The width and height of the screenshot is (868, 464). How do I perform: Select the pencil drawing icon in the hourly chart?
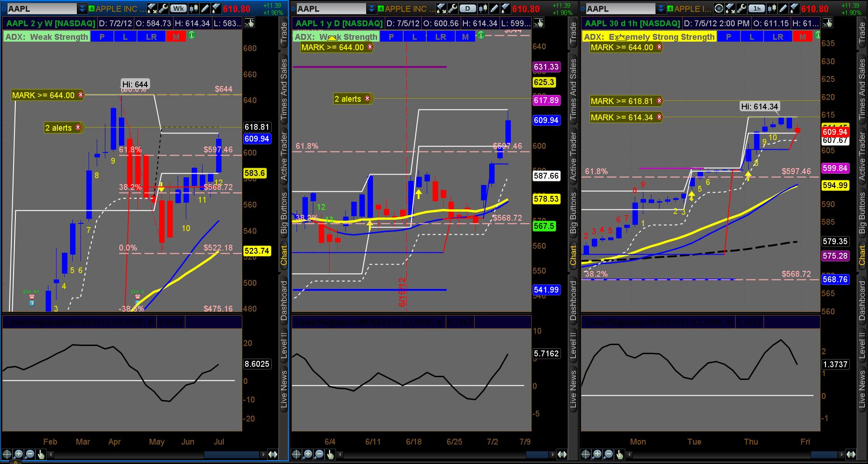783,9
